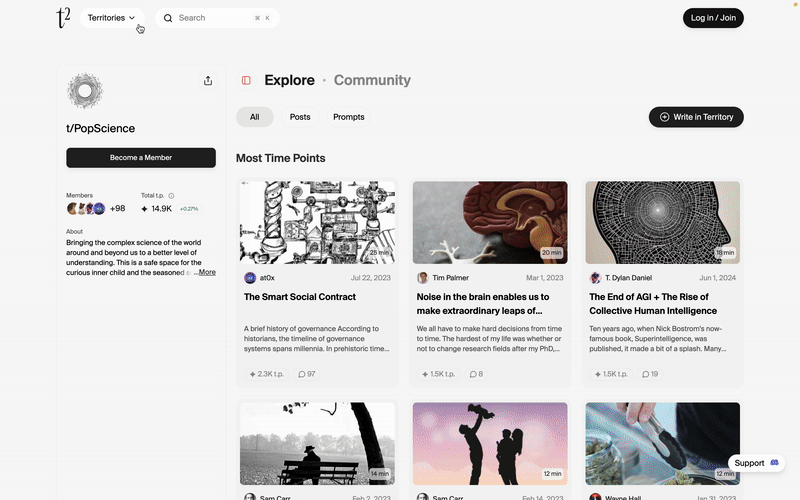The width and height of the screenshot is (800, 500).
Task: Expand the About text with More
Action: (207, 272)
